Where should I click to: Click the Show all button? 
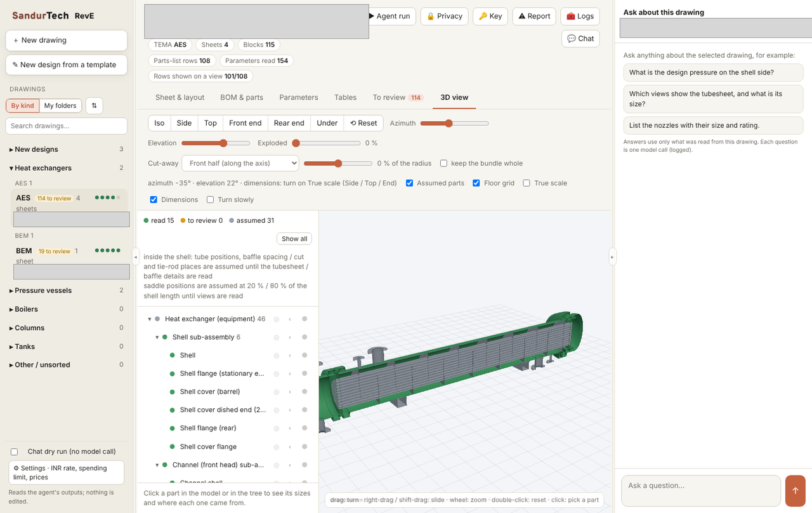point(294,239)
